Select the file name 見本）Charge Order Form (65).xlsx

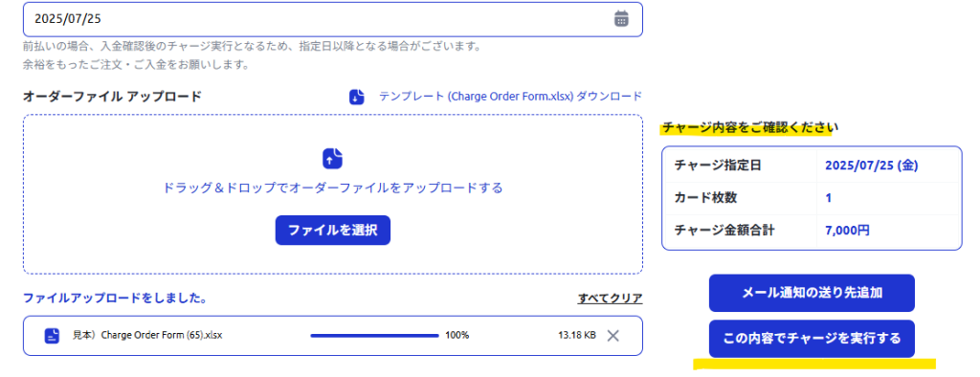pyautogui.click(x=146, y=335)
